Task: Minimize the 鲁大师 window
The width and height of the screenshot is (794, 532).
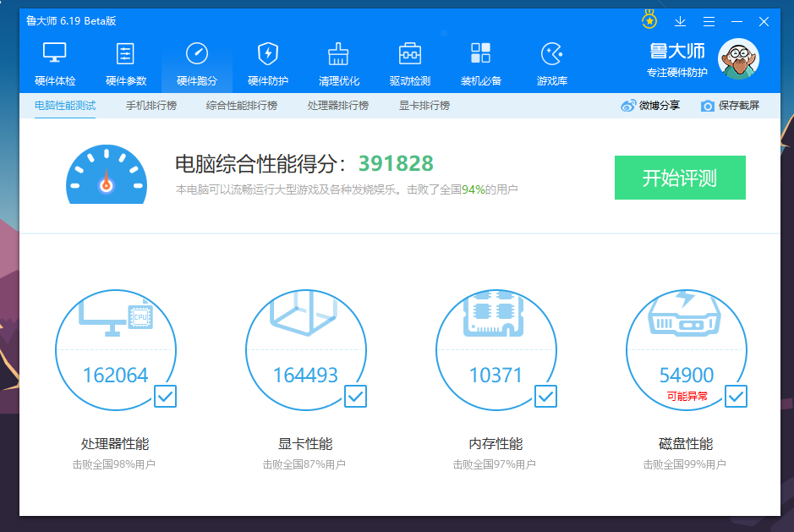Action: [737, 21]
